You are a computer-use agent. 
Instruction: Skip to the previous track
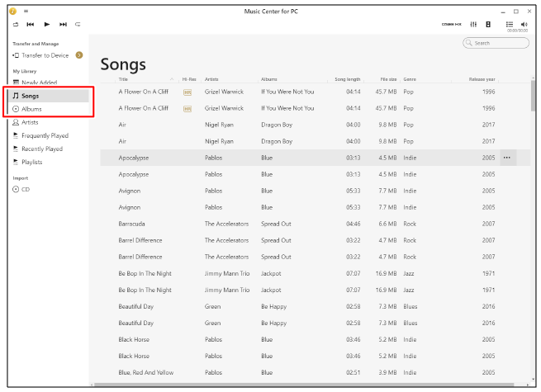(x=31, y=25)
